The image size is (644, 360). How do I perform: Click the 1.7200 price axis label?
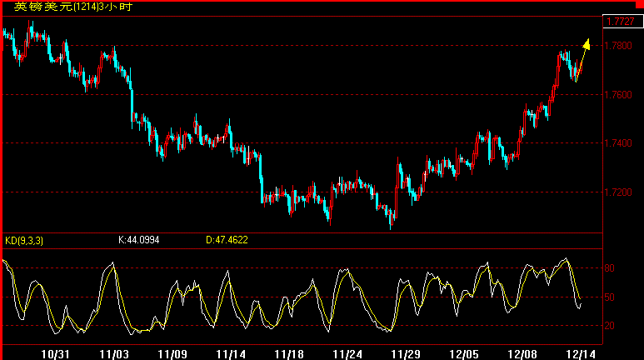(619, 192)
